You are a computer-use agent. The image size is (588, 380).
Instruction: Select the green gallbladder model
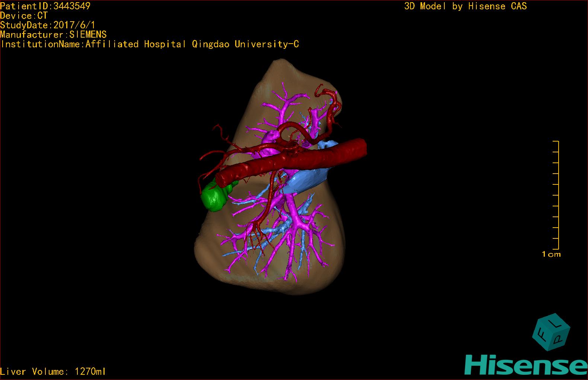coord(216,195)
